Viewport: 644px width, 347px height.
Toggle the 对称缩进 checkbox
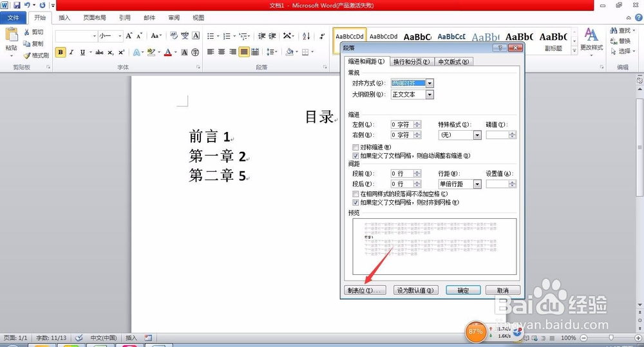tap(355, 147)
